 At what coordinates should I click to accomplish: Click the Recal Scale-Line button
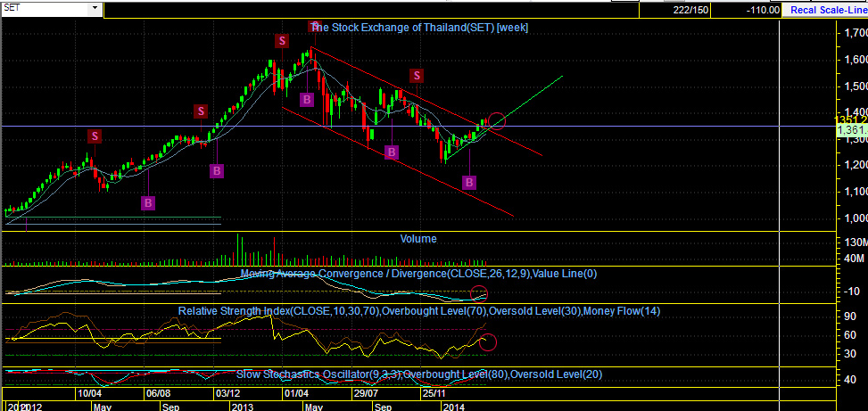825,10
